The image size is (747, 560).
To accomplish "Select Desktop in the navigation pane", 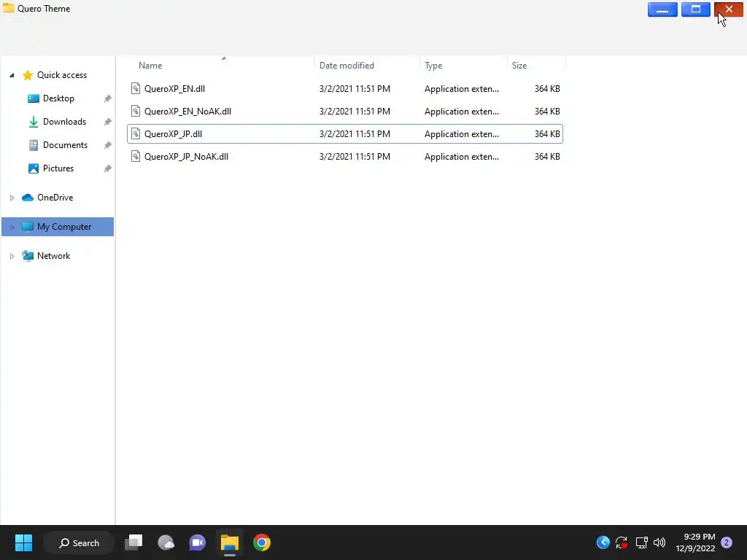I will [x=58, y=98].
